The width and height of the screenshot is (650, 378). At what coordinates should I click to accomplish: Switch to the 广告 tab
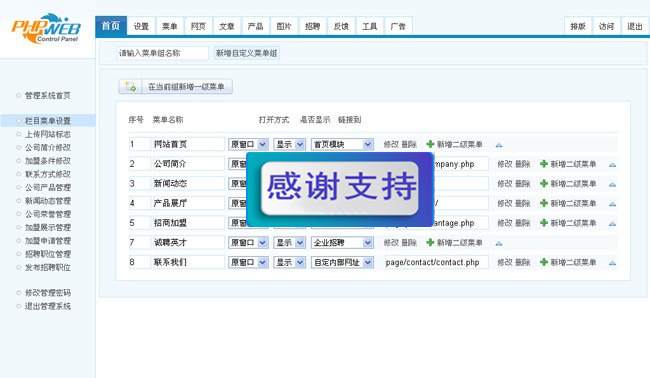click(398, 27)
